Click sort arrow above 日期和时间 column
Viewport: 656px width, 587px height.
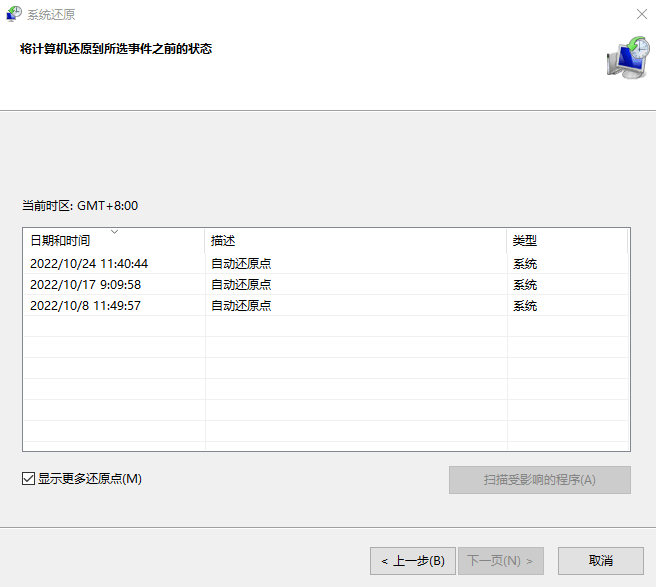coord(114,232)
